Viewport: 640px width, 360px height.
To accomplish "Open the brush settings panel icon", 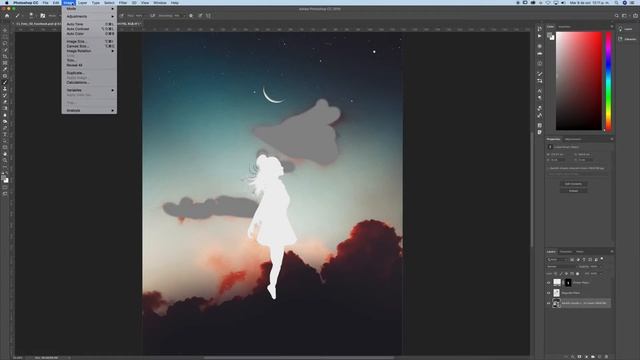I will point(42,16).
